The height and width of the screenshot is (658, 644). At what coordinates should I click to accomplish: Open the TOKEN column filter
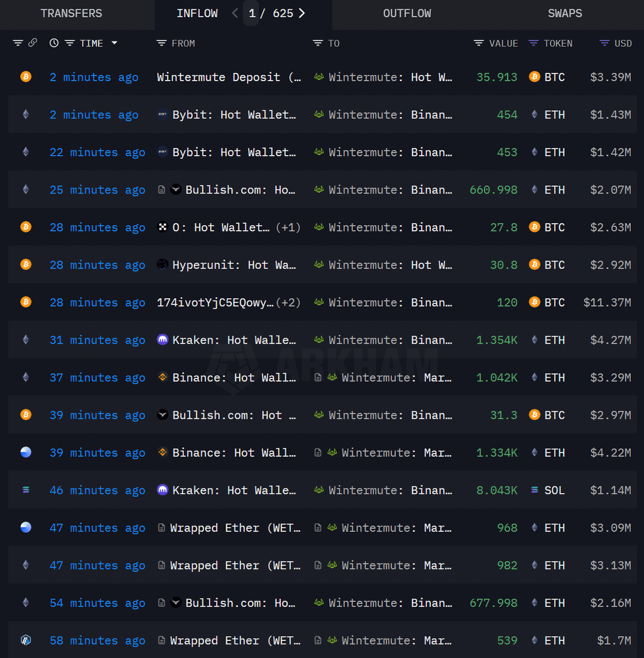pos(533,43)
